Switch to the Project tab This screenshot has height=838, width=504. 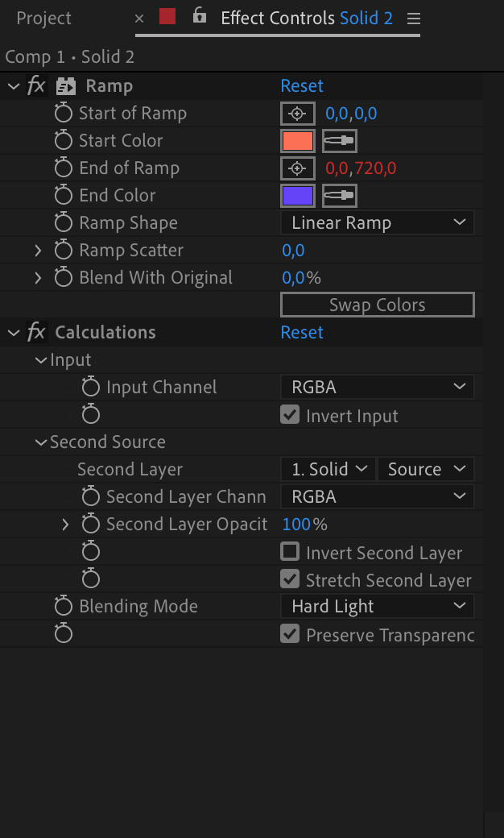point(43,19)
